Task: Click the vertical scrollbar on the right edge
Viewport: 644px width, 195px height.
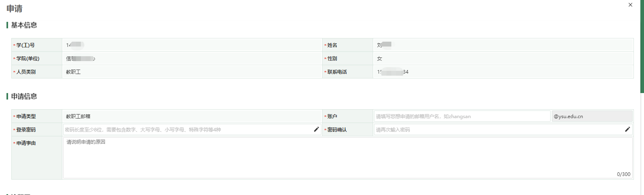Action: (642, 47)
